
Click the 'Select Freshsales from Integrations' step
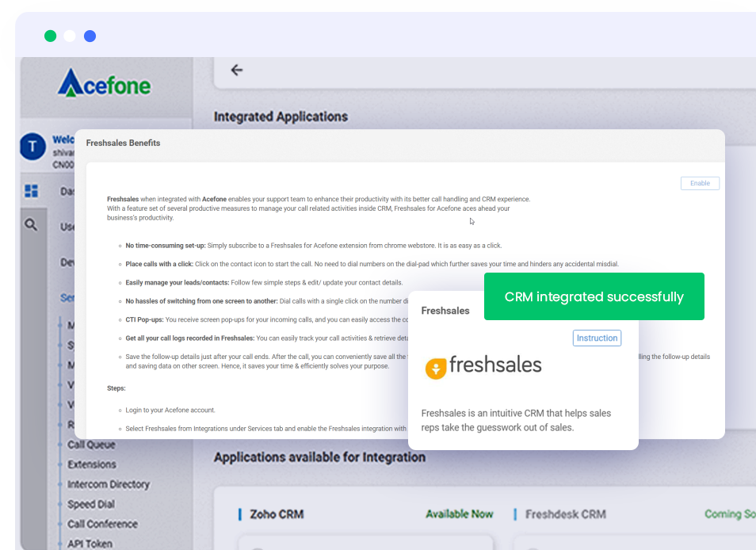click(265, 429)
